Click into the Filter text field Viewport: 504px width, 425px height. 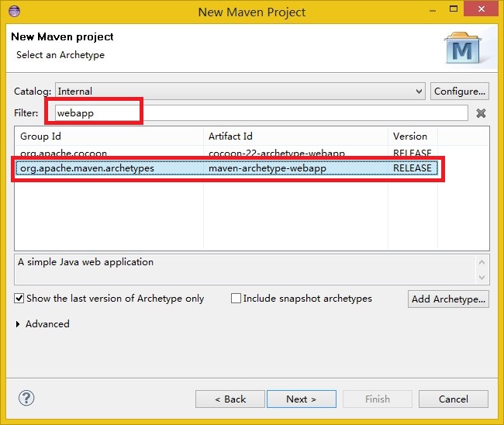click(x=261, y=113)
